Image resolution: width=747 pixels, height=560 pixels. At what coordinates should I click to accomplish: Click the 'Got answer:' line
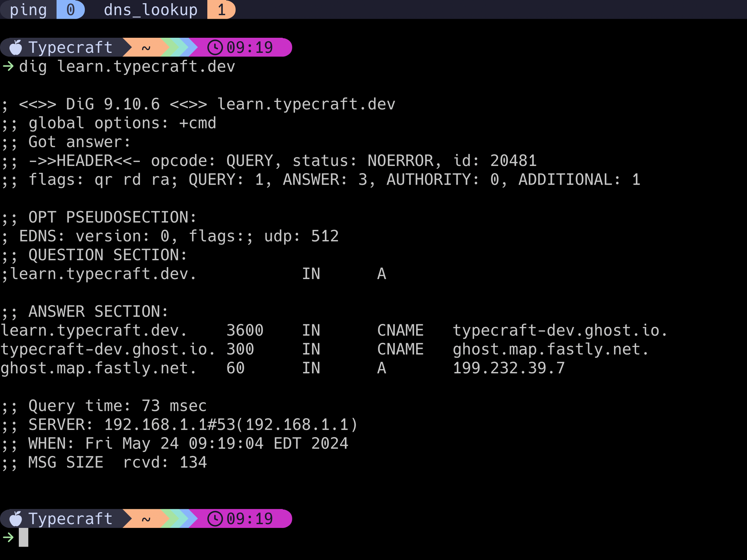pyautogui.click(x=80, y=142)
